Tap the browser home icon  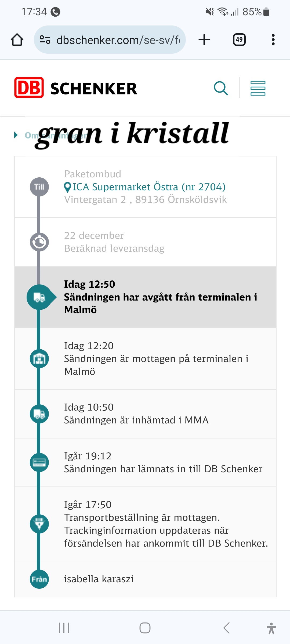pyautogui.click(x=17, y=40)
